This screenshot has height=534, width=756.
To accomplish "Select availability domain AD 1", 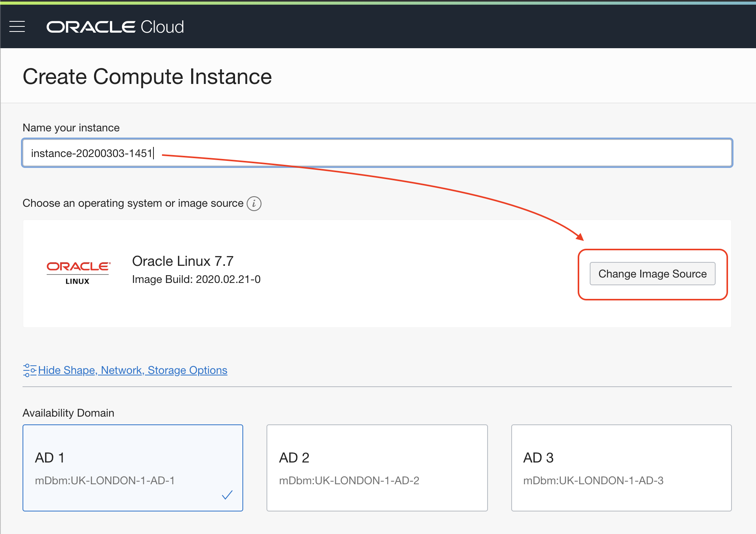I will coord(132,468).
